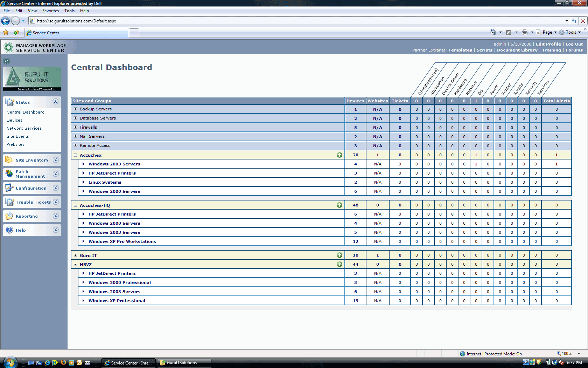Click the Favorites star icon
588x368 pixels.
(6, 33)
